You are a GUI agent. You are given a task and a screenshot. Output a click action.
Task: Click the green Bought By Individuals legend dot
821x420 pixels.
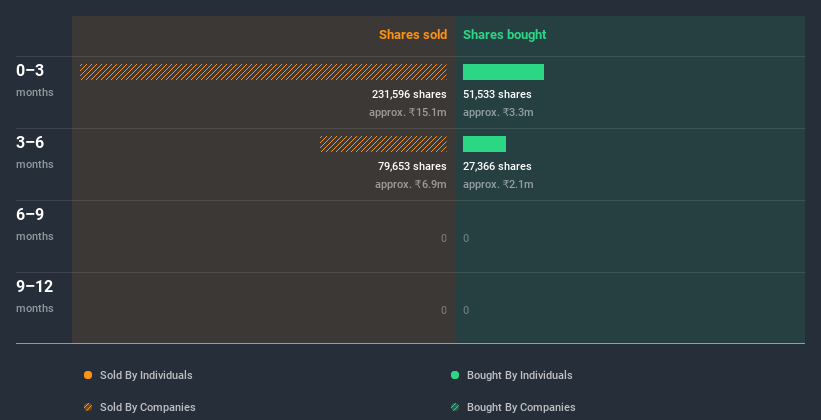(x=455, y=375)
